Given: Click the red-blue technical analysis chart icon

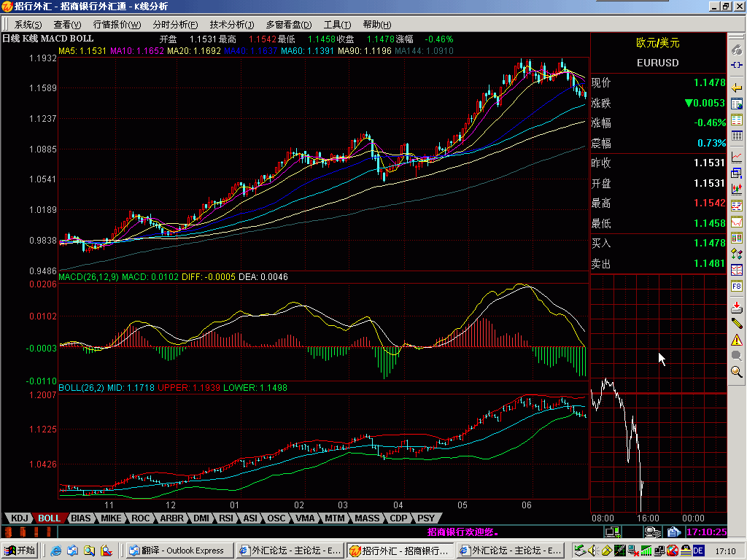Looking at the screenshot, I should point(737,206).
